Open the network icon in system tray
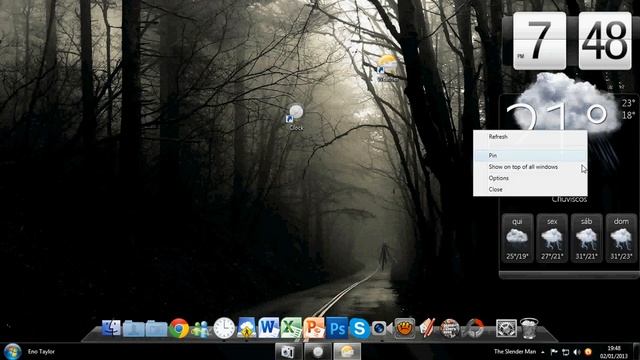The image size is (640, 360). (x=566, y=352)
